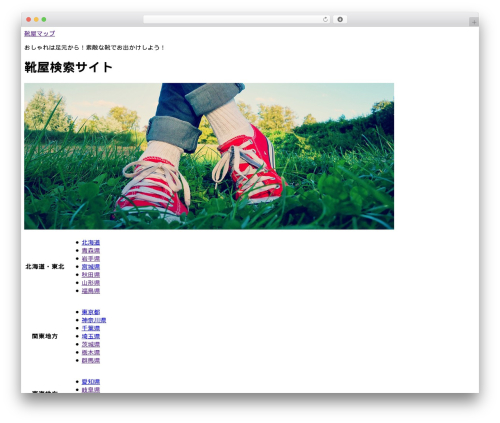Click the 関東地方 region label
This screenshot has width=500, height=423.
point(45,336)
